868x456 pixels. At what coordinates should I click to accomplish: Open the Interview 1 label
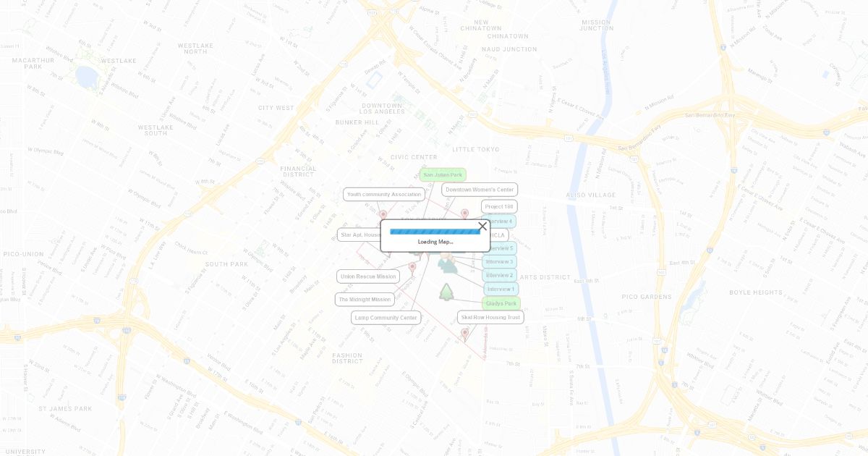click(501, 290)
